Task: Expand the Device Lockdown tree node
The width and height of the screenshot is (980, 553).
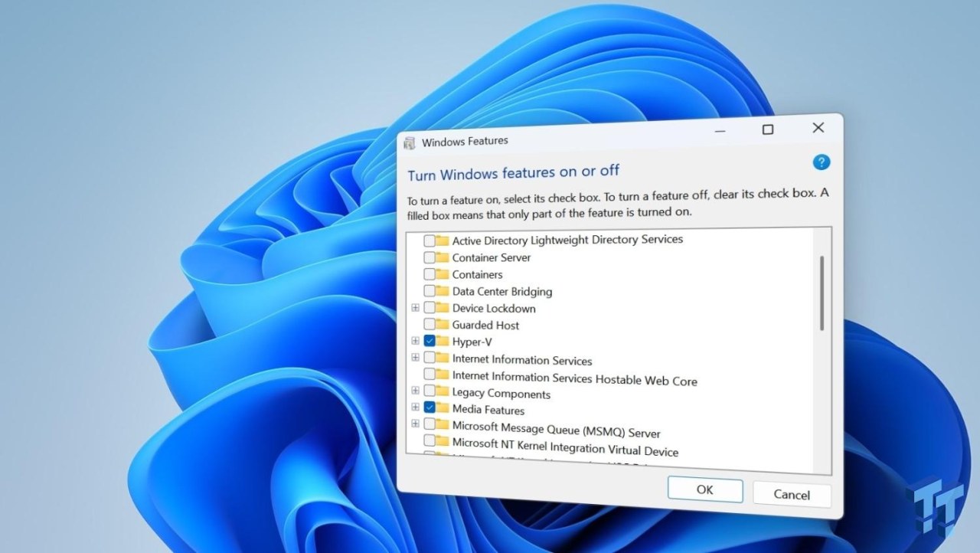Action: (x=416, y=308)
